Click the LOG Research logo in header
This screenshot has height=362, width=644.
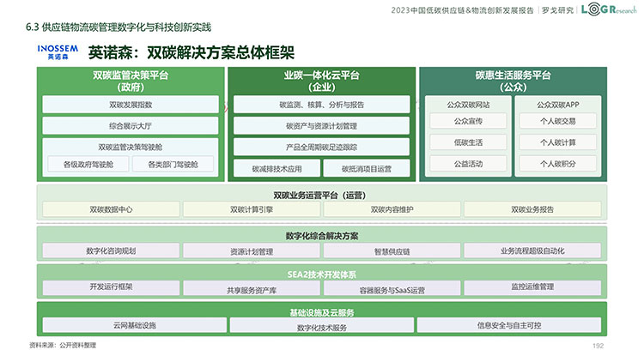pos(609,9)
